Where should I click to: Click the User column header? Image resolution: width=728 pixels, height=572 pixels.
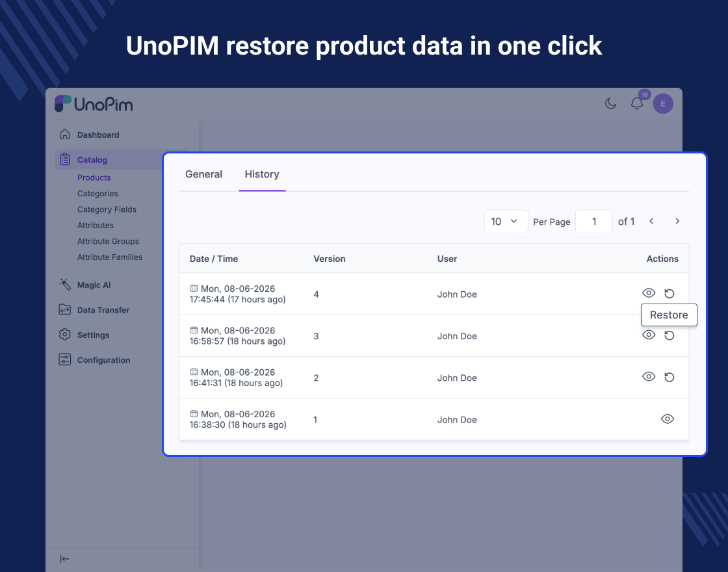pos(447,259)
